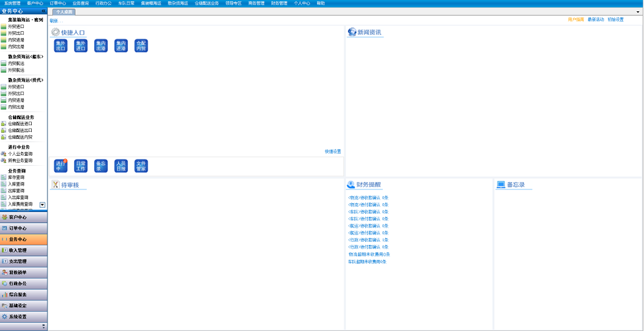Switch to the 个人桌面 tab

coord(63,12)
